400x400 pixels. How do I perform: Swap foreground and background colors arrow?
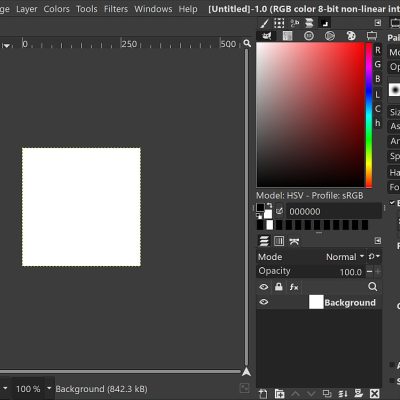click(x=269, y=206)
